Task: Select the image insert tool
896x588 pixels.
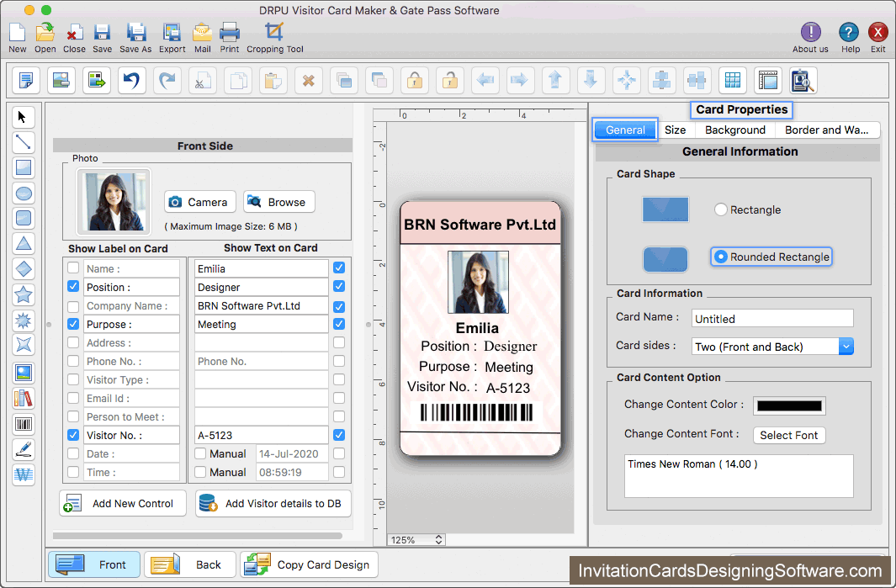Action: pos(23,373)
